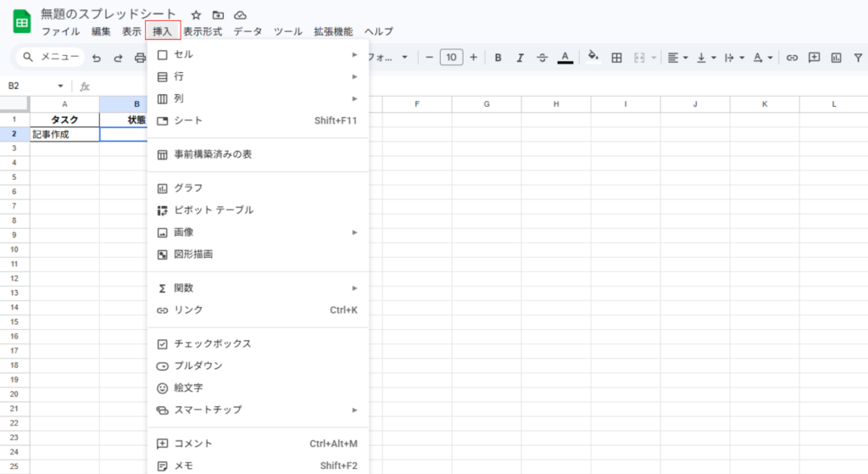Viewport: 868px width, 474px height.
Task: Click the merge cells icon
Action: click(x=639, y=58)
